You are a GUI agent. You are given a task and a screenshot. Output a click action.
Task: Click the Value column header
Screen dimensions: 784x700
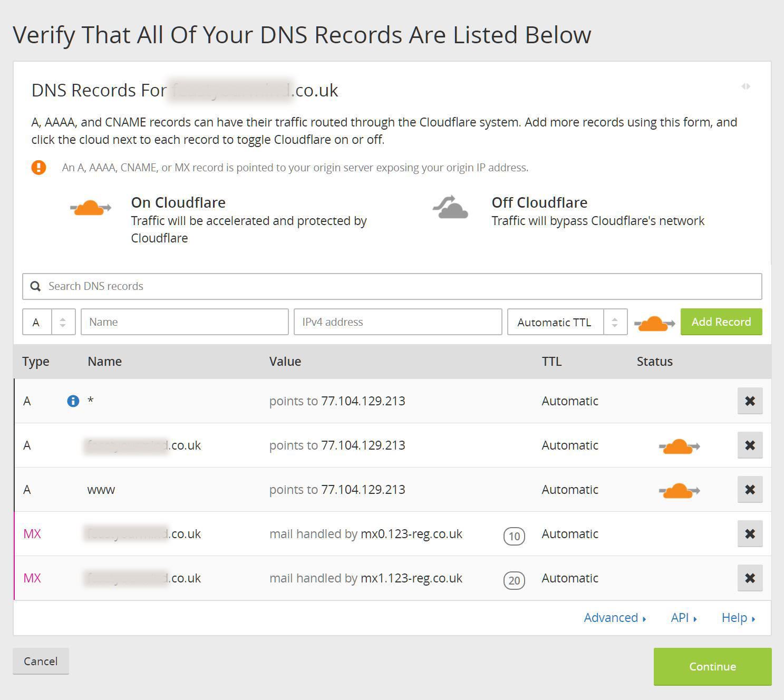point(285,362)
